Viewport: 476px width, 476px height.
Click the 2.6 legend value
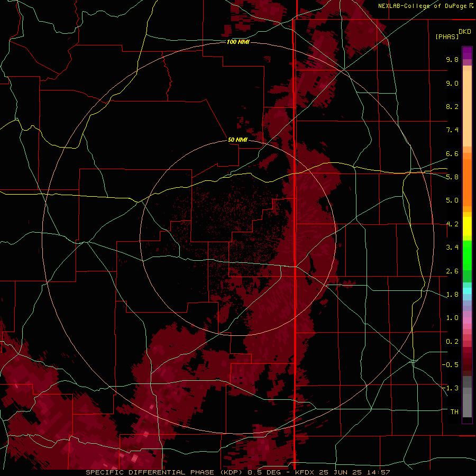(x=452, y=271)
